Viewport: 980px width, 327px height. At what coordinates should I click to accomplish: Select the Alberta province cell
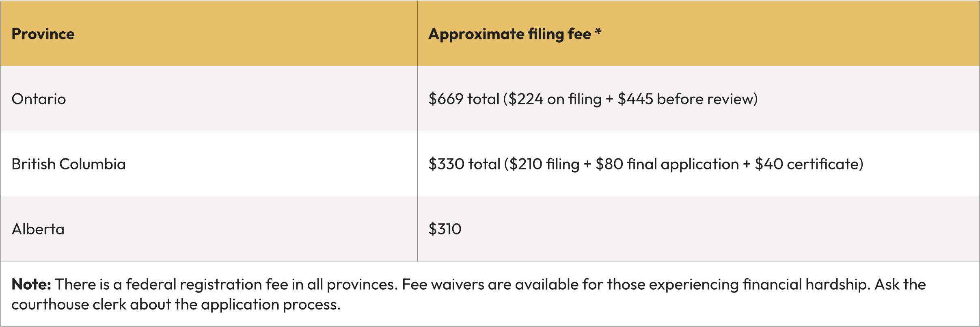tap(38, 229)
